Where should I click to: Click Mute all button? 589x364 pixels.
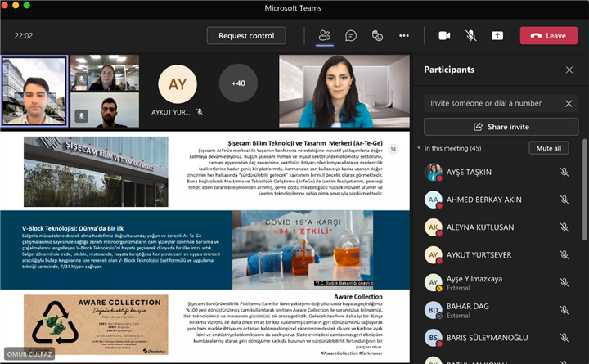click(x=548, y=148)
